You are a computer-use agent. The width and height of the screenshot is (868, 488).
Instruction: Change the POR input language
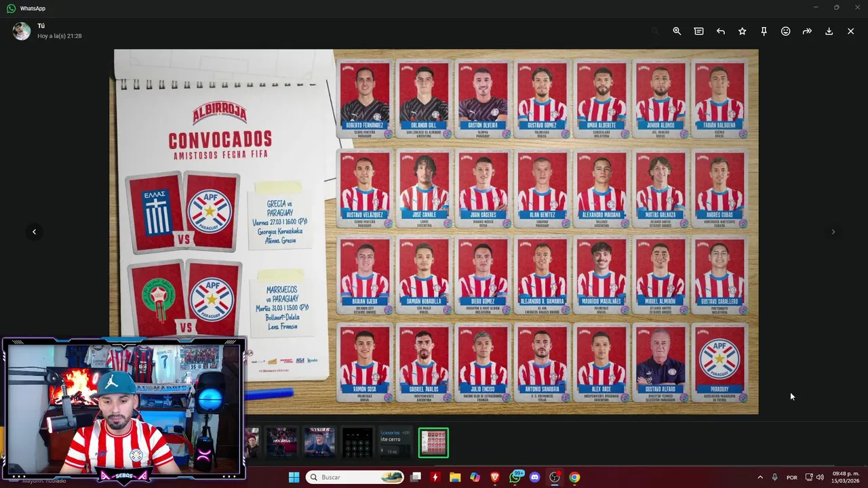point(791,477)
